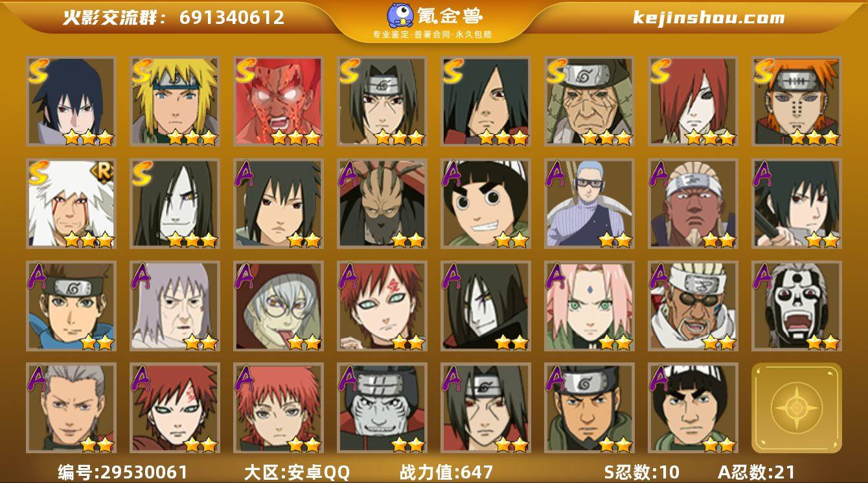Select the white-haired S-rank ninja with R badge
Viewport: 868px width, 483px height.
(x=71, y=204)
